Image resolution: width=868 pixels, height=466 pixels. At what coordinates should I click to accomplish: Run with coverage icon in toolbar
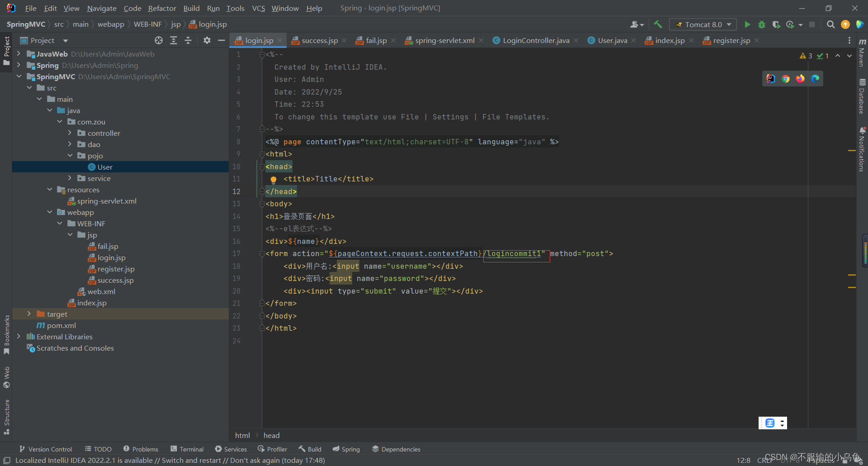[776, 24]
